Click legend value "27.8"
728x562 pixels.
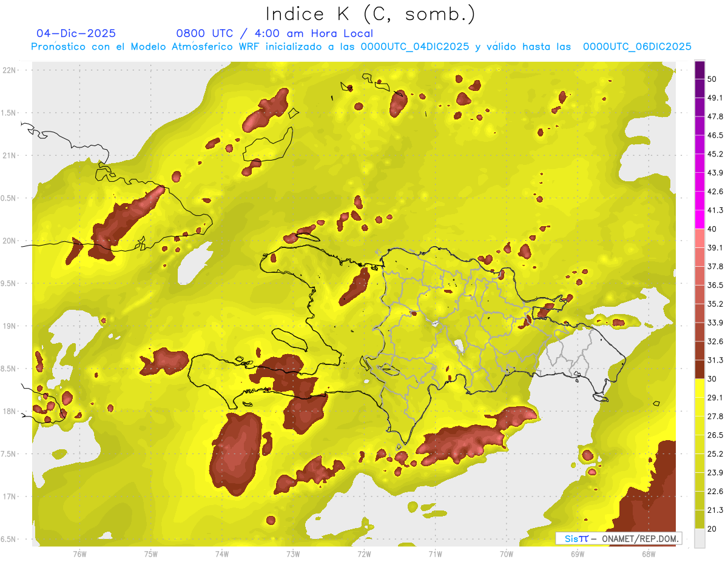(x=715, y=416)
